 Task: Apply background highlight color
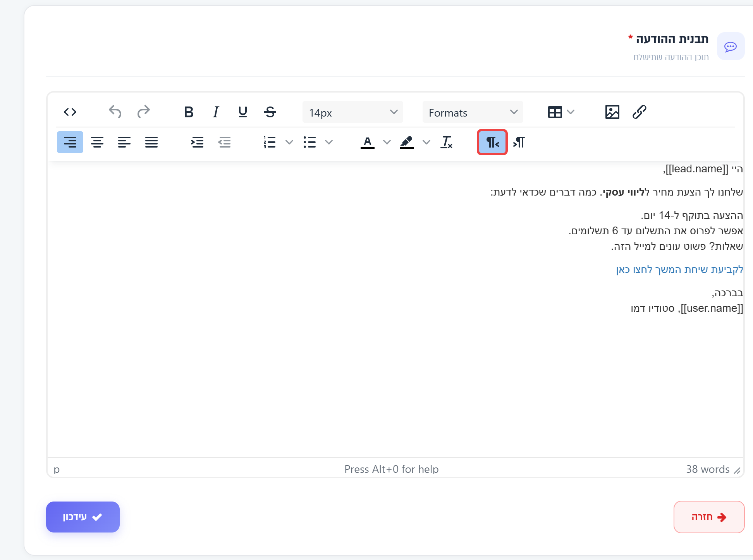(x=407, y=143)
